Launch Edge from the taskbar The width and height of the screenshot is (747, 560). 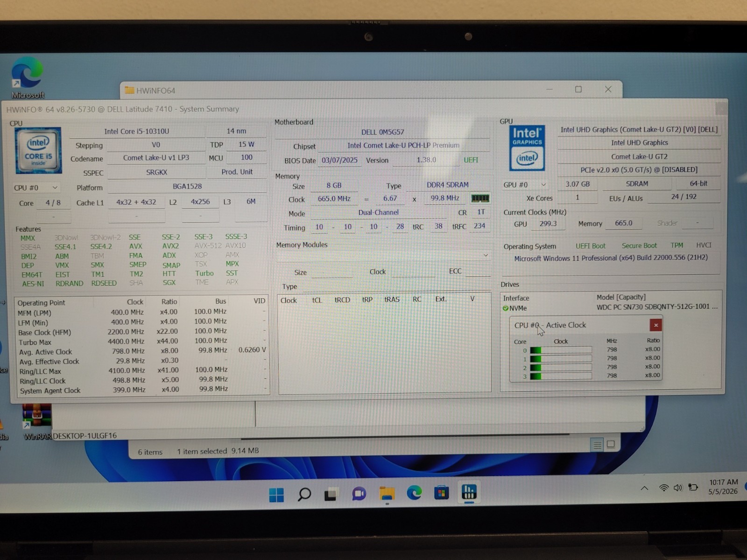pyautogui.click(x=414, y=493)
